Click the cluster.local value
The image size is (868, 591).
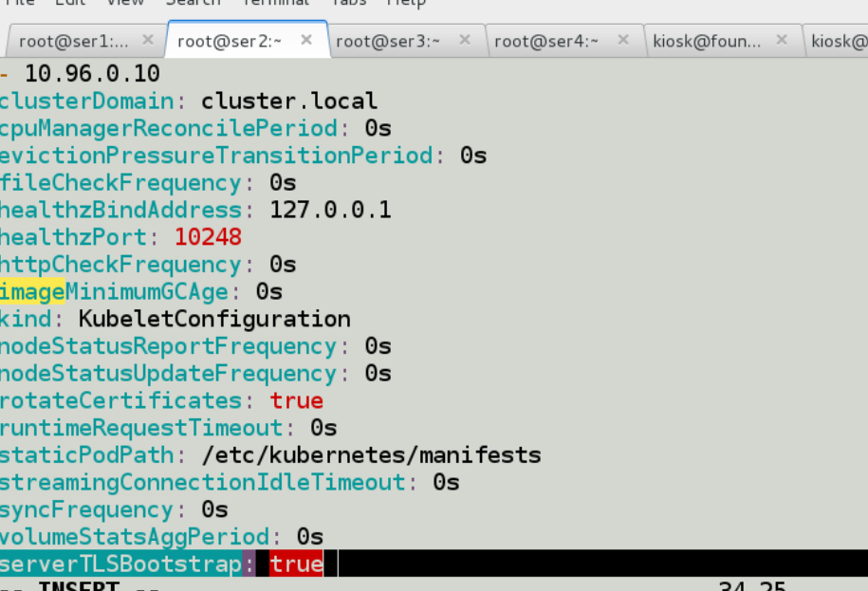coord(289,102)
